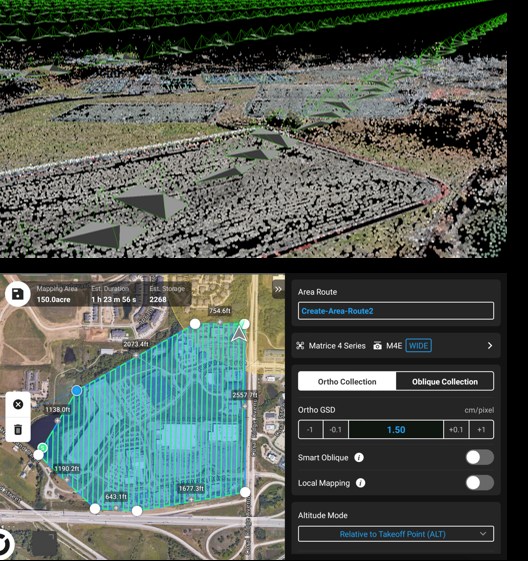Switch to the Ortho Collection tab

(x=347, y=381)
